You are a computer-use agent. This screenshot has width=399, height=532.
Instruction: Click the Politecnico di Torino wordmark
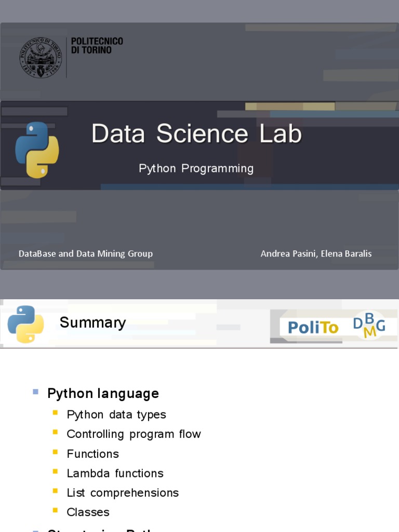pos(97,46)
